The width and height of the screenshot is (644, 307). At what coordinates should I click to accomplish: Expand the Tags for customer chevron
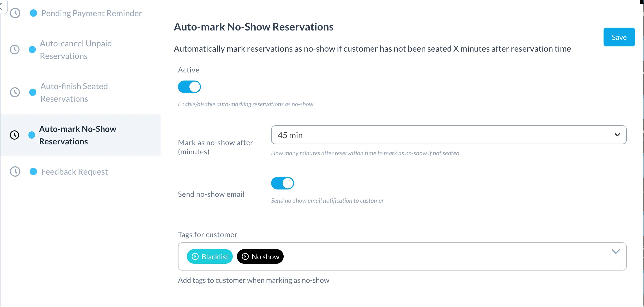click(616, 251)
